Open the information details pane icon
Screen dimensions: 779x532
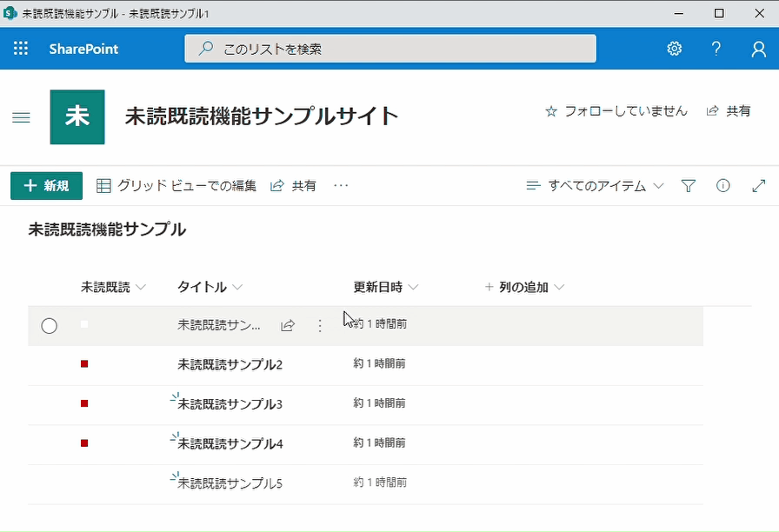pyautogui.click(x=722, y=186)
